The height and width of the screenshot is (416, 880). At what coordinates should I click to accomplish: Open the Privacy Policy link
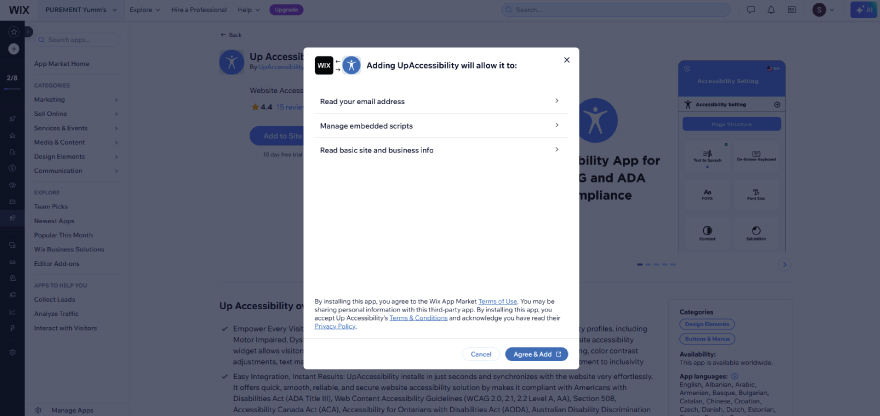[x=335, y=326]
